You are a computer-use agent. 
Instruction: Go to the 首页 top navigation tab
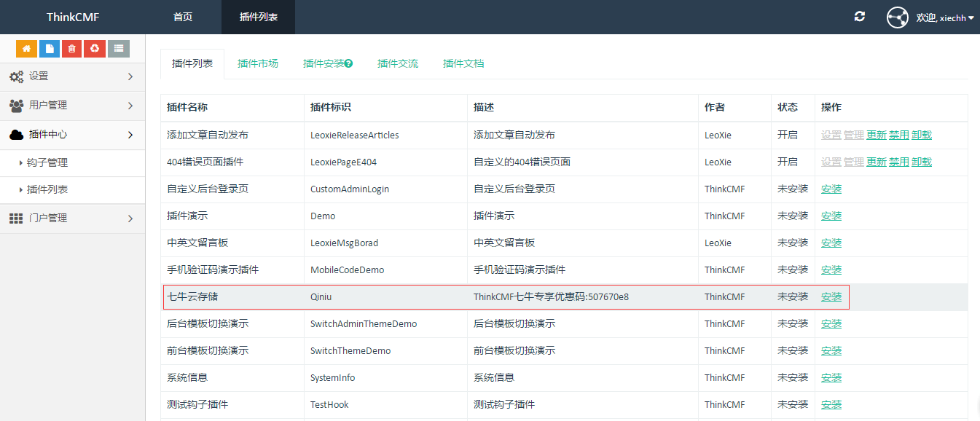[183, 17]
